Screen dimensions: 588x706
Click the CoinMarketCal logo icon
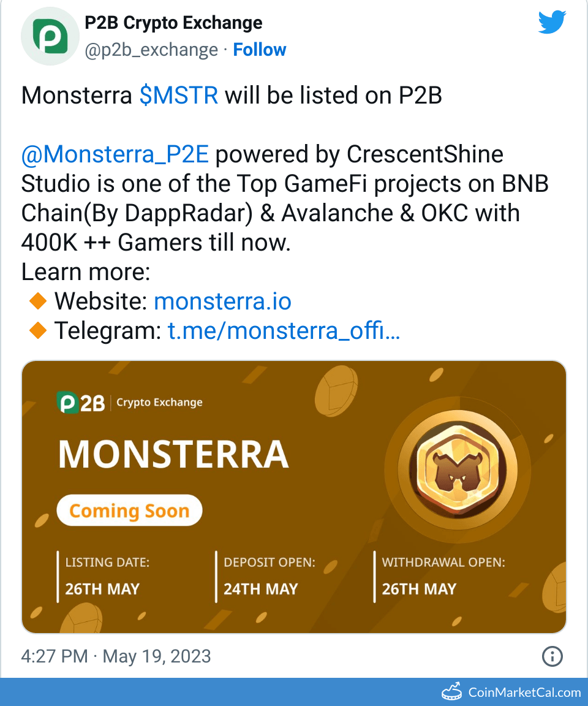tap(452, 692)
